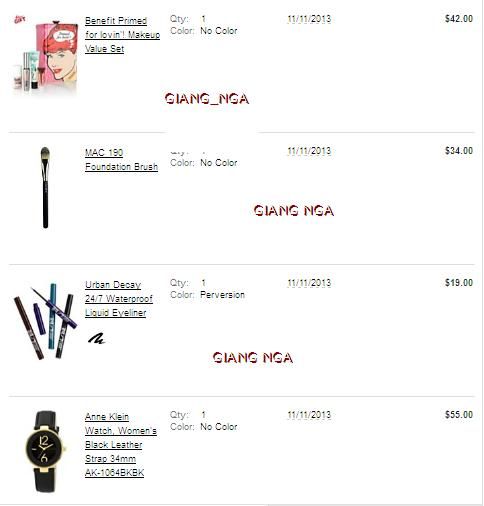Click the $42.00 price of the Benefit set

[459, 19]
